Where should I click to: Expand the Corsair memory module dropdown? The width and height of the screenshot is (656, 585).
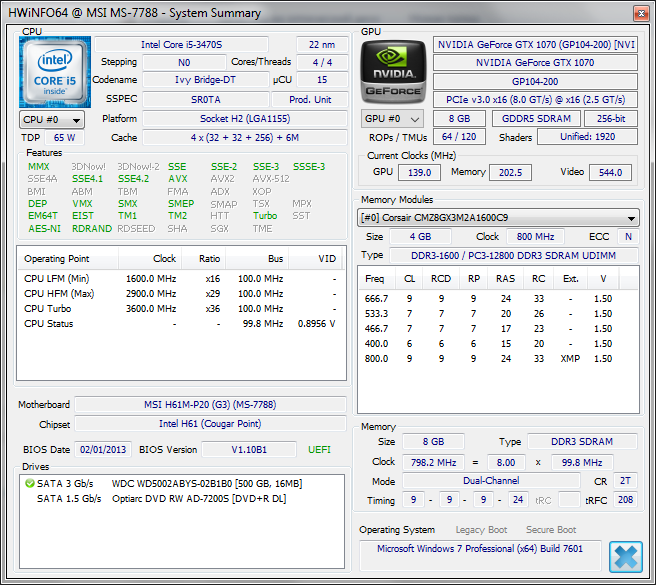498,218
